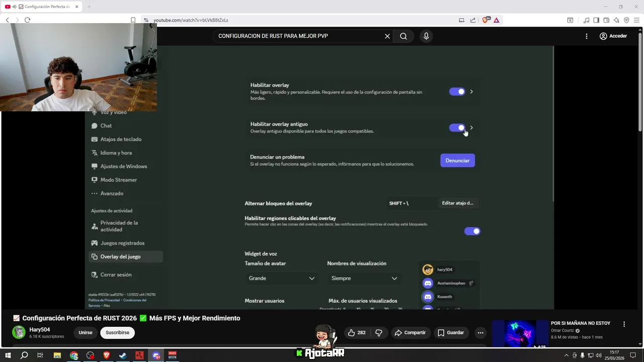Open POR SI MAÑANA NO ESTOY video thumbnail
Viewport: 644px width, 362px height.
(520, 333)
